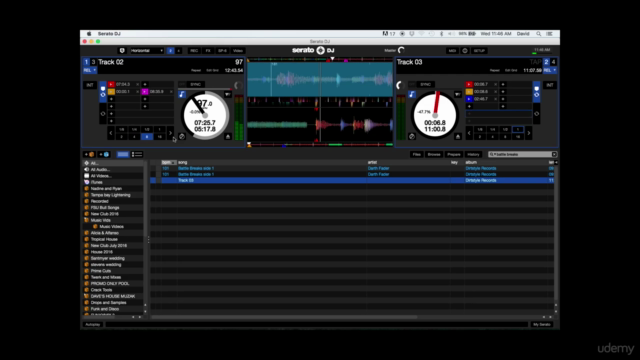This screenshot has width=640, height=360.
Task: Shift auto loop sizes right on left deck
Action: (170, 133)
